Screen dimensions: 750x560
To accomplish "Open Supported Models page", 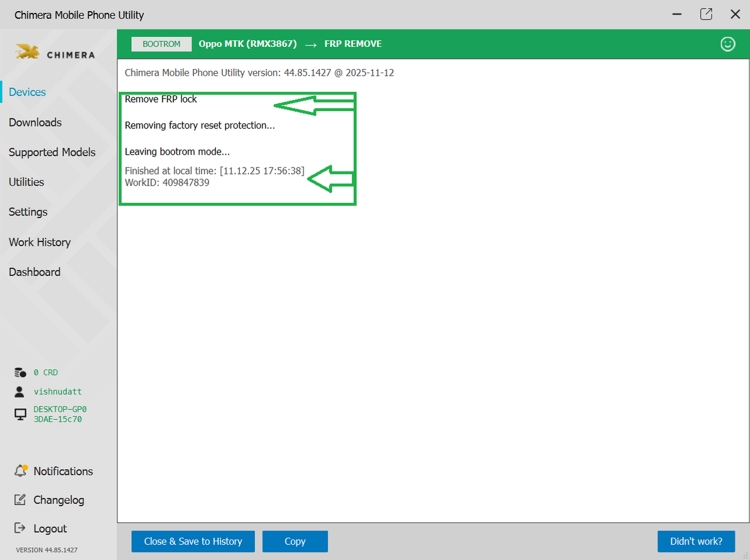I will pos(52,152).
